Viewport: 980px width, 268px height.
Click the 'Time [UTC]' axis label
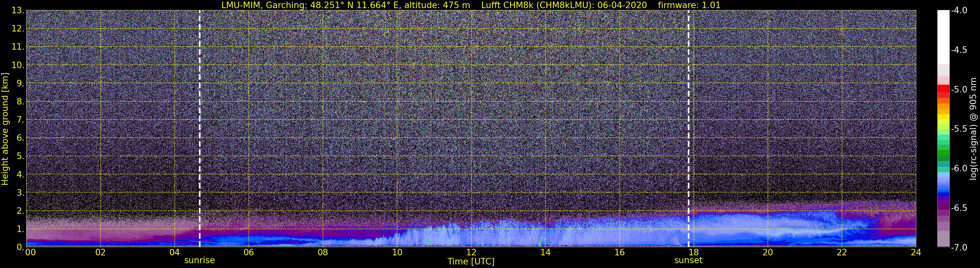(x=471, y=262)
